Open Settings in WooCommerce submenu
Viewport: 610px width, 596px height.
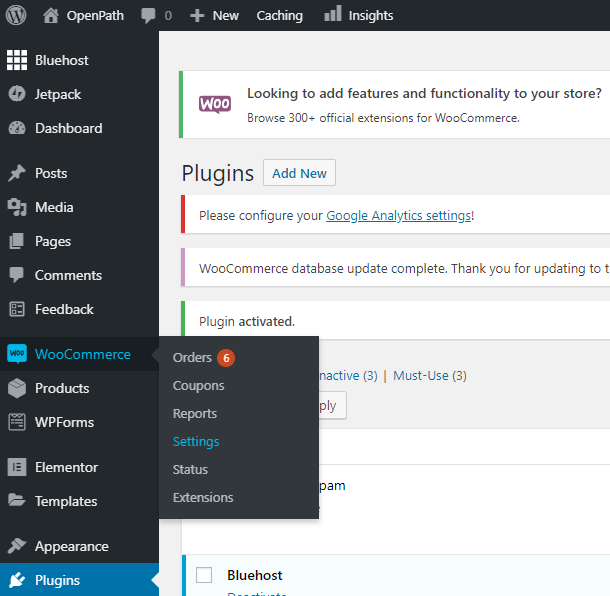(196, 442)
